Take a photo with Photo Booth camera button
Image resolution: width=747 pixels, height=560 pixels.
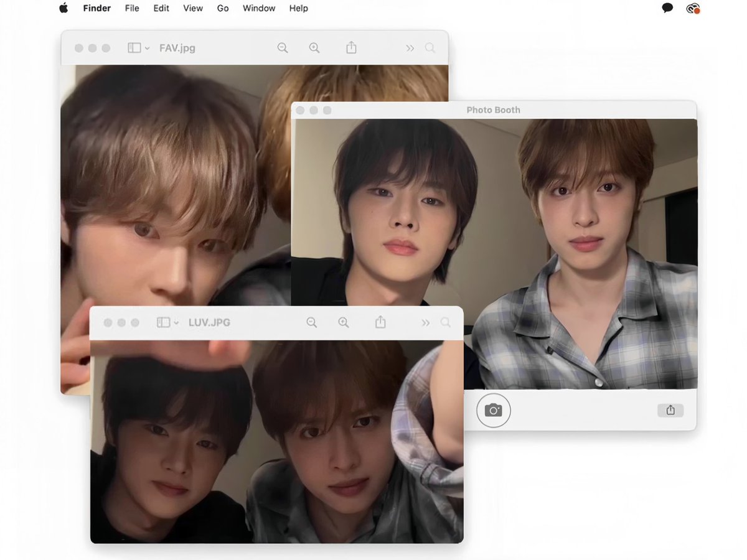coord(494,411)
